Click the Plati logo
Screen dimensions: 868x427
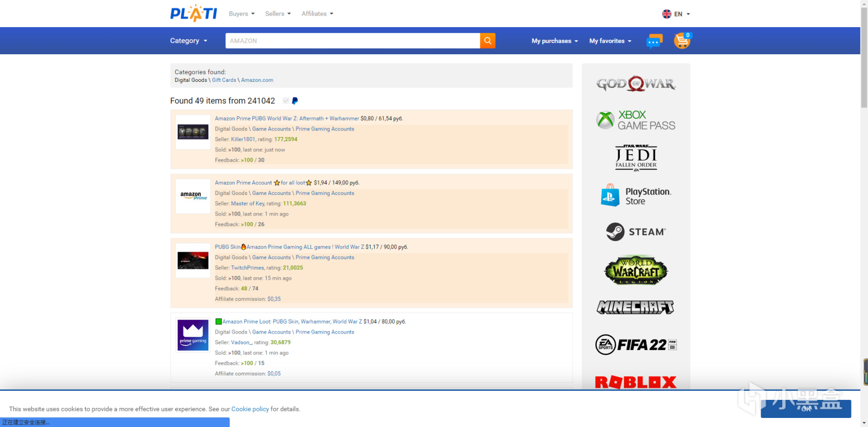[193, 14]
